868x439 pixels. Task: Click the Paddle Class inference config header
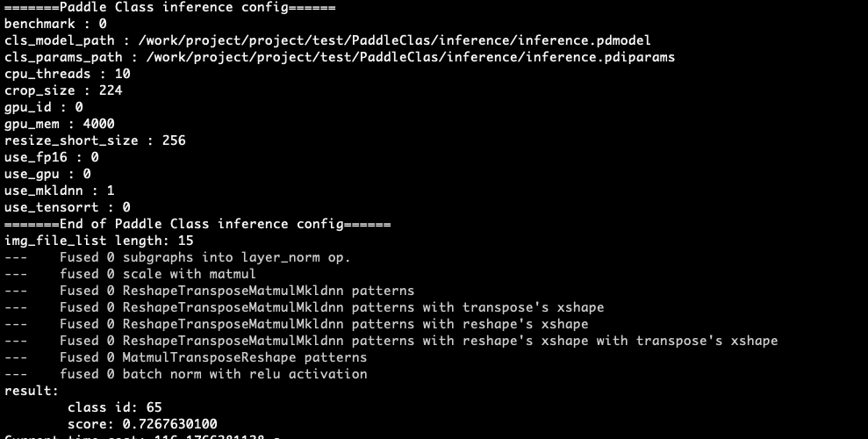[x=170, y=8]
